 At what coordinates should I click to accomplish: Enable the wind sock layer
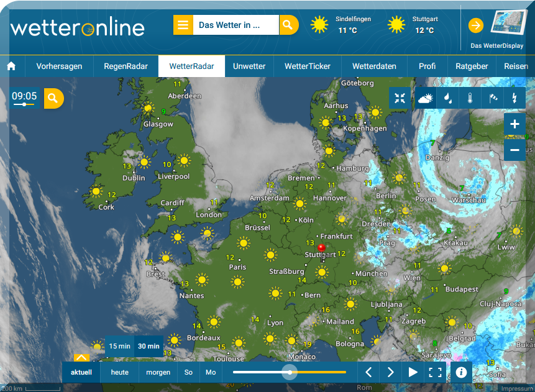(x=493, y=98)
